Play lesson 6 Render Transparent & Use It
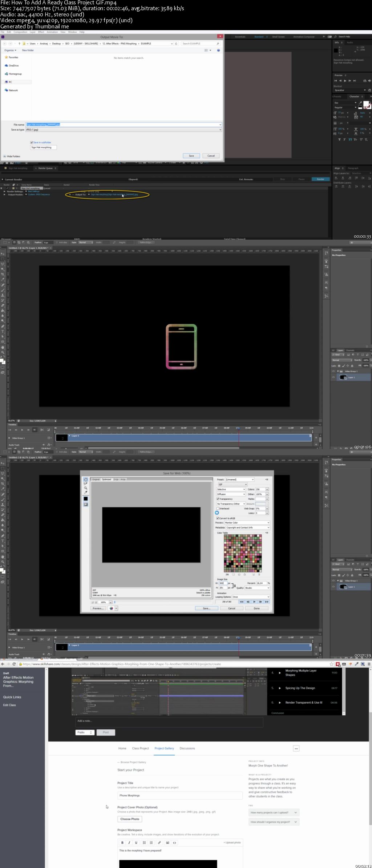The height and width of the screenshot is (868, 372). pos(279,703)
